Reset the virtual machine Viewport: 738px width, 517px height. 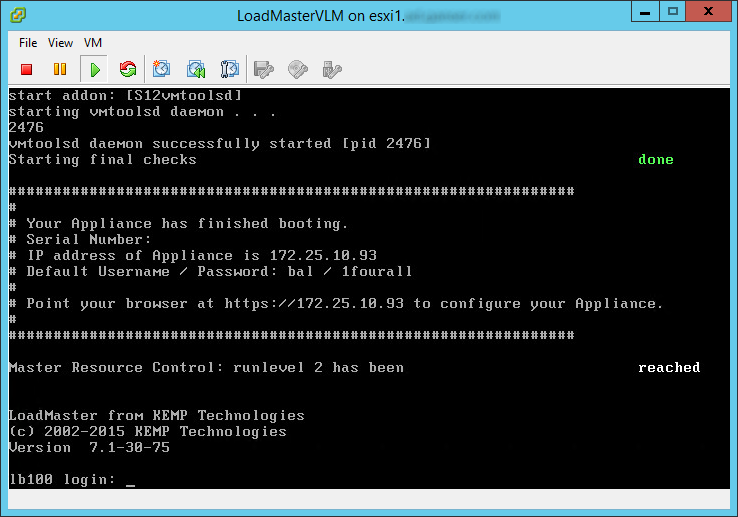coord(128,70)
